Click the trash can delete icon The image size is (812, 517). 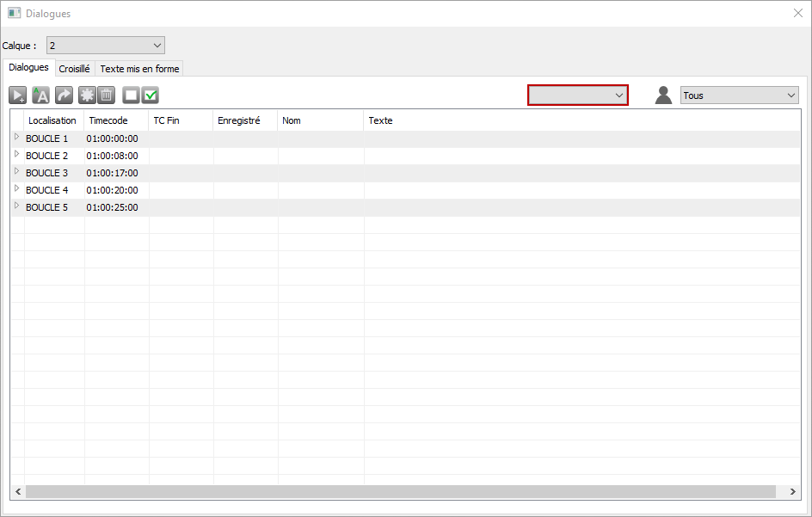tap(106, 95)
